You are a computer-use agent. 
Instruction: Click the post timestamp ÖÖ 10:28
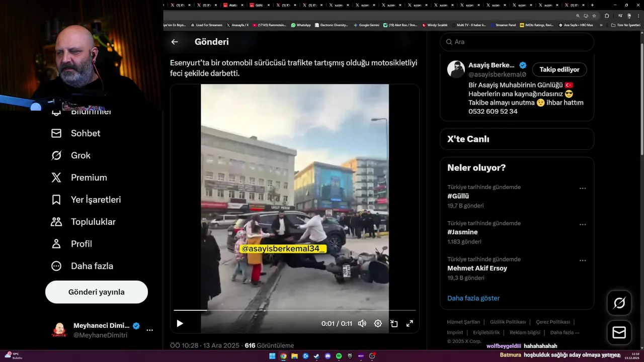coord(205,345)
